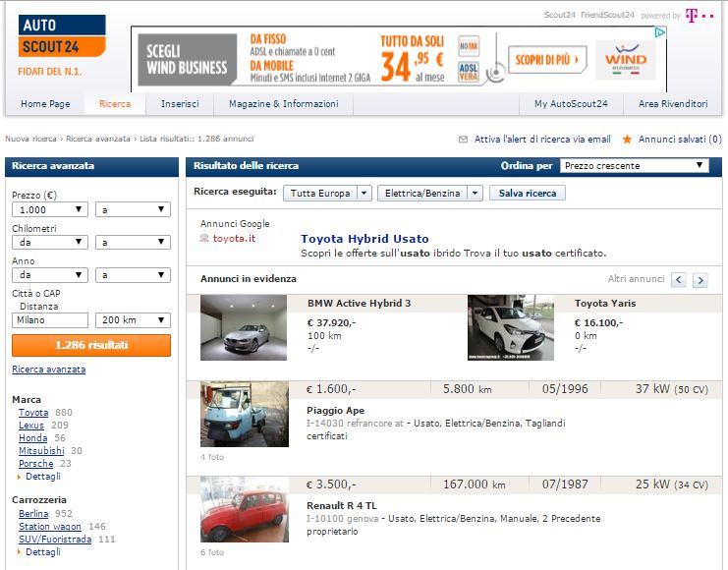The height and width of the screenshot is (570, 728).
Task: Click the saved listings star icon
Action: pyautogui.click(x=627, y=140)
